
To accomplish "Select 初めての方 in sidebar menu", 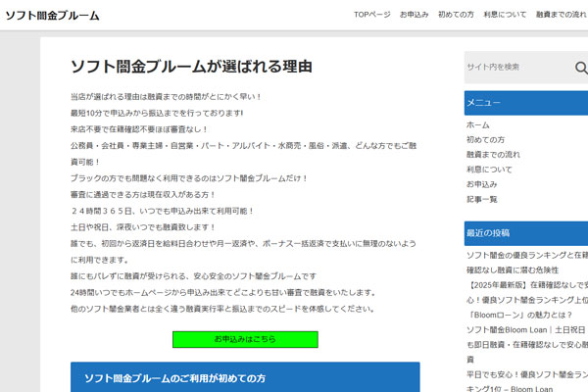I will (486, 139).
